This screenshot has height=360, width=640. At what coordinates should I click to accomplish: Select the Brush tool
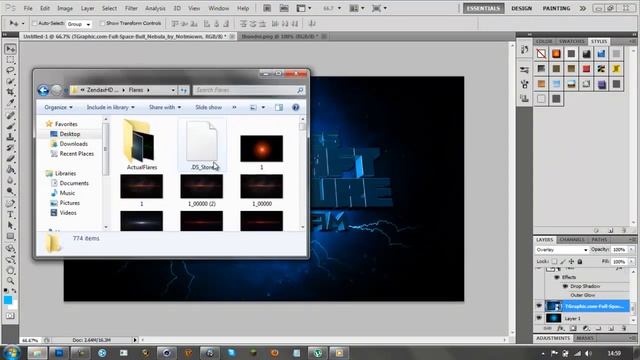[x=11, y=126]
